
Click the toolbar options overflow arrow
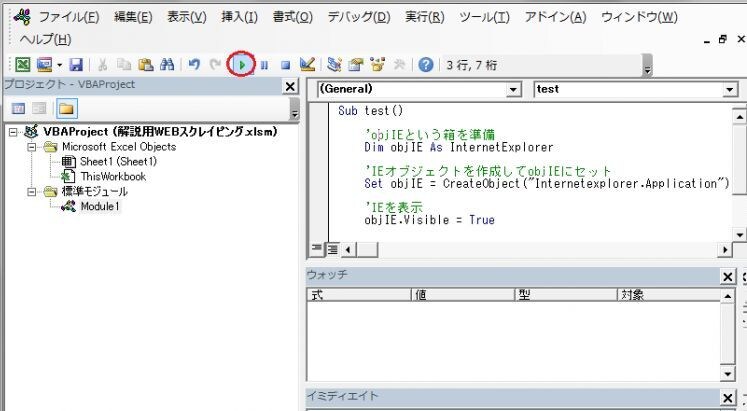(647, 66)
